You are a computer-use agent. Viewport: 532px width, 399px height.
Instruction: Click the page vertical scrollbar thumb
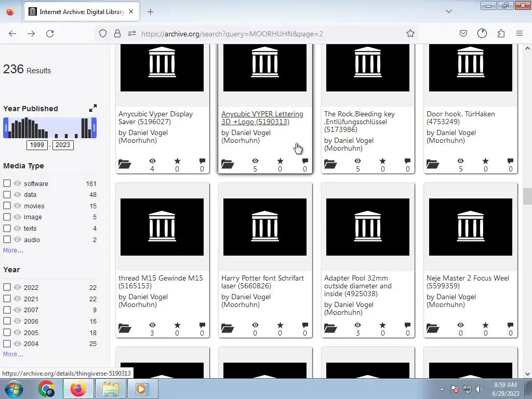pos(527,196)
